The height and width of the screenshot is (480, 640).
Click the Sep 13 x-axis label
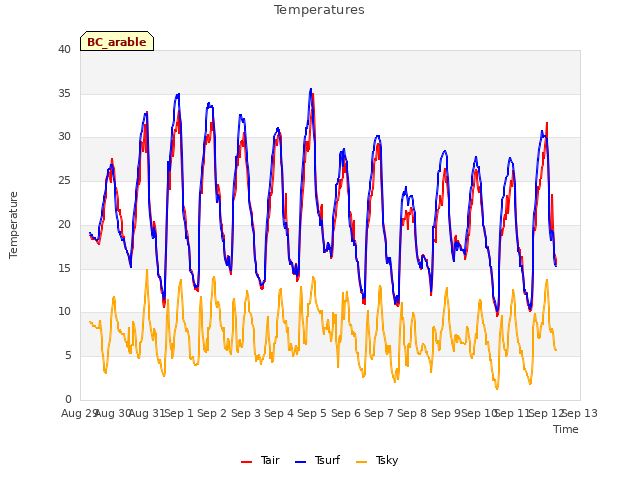580,413
